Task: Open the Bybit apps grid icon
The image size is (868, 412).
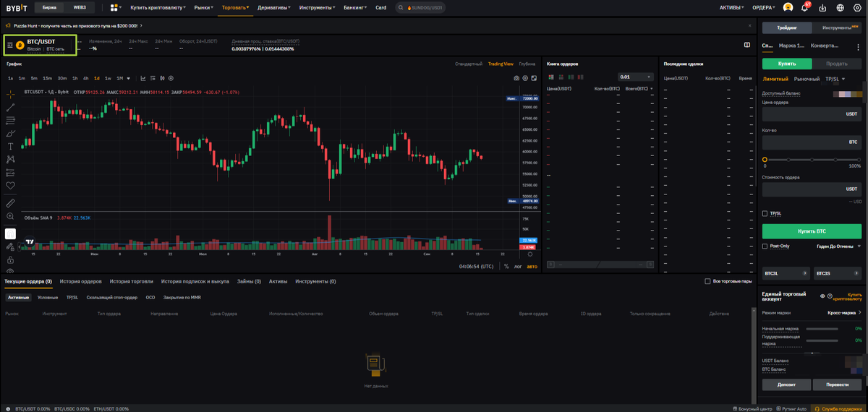Action: pos(114,8)
